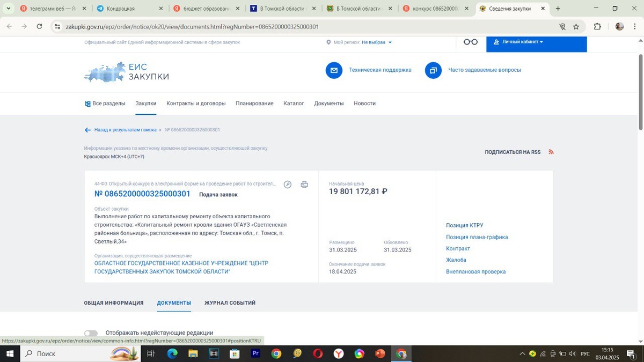Enable visually impaired glasses mode
The height and width of the screenshot is (362, 644).
click(471, 42)
